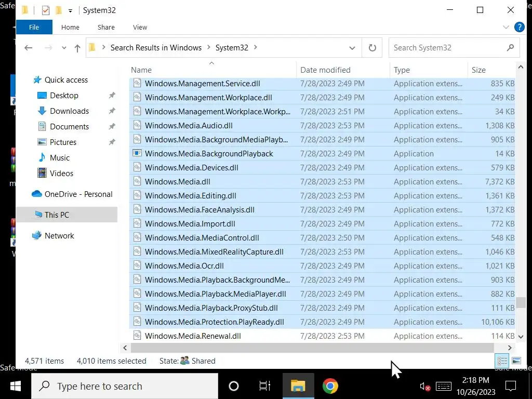This screenshot has width=532, height=399.
Task: Click the Properties quick access toolbar icon
Action: coord(46,10)
